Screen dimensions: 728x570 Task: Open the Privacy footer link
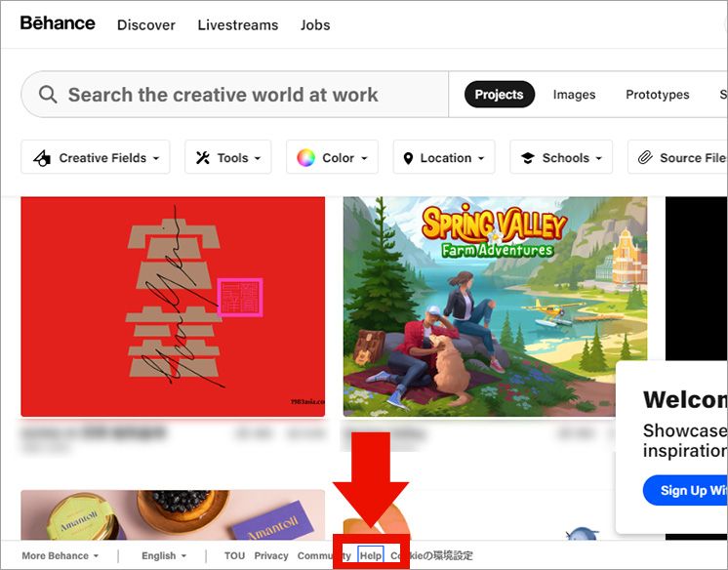pyautogui.click(x=271, y=555)
